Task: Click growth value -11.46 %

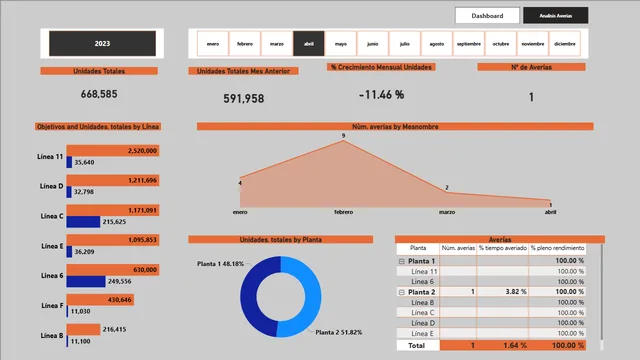Action: click(x=382, y=95)
